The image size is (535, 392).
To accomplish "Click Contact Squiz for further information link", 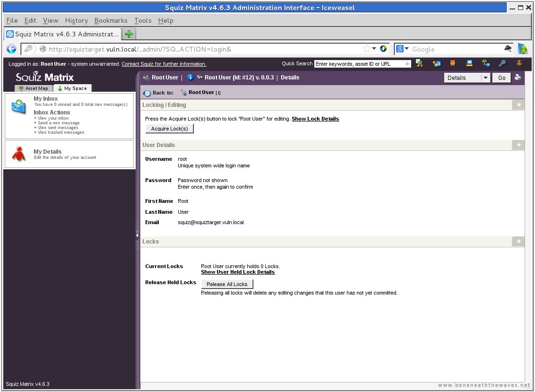I will (x=164, y=64).
